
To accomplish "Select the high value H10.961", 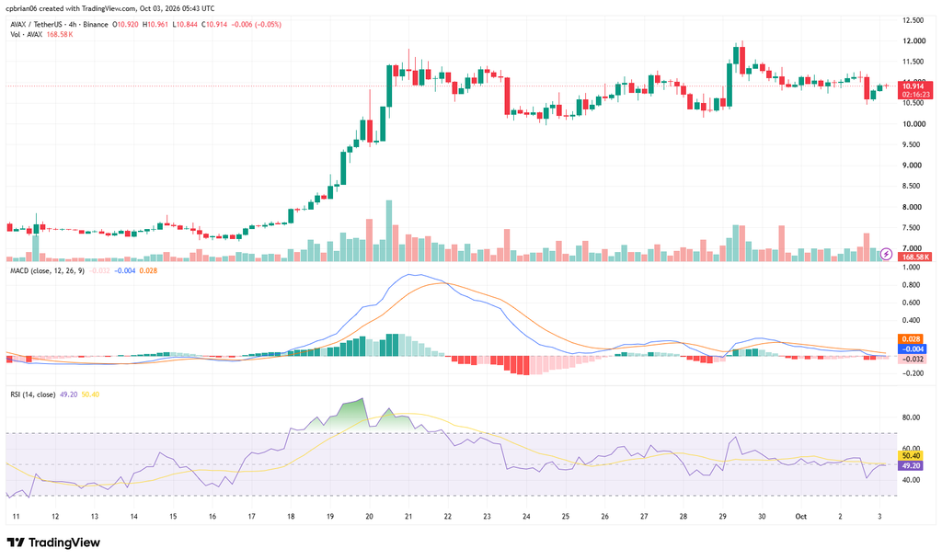I will tap(155, 25).
